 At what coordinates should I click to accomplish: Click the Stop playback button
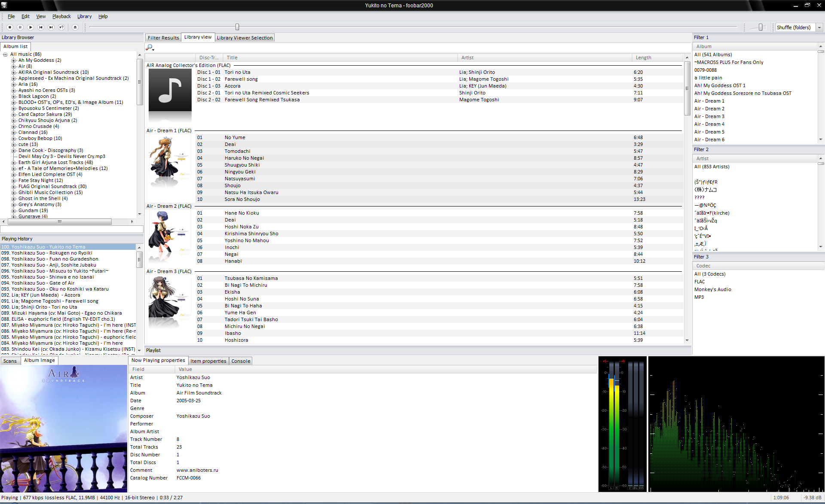tap(10, 27)
